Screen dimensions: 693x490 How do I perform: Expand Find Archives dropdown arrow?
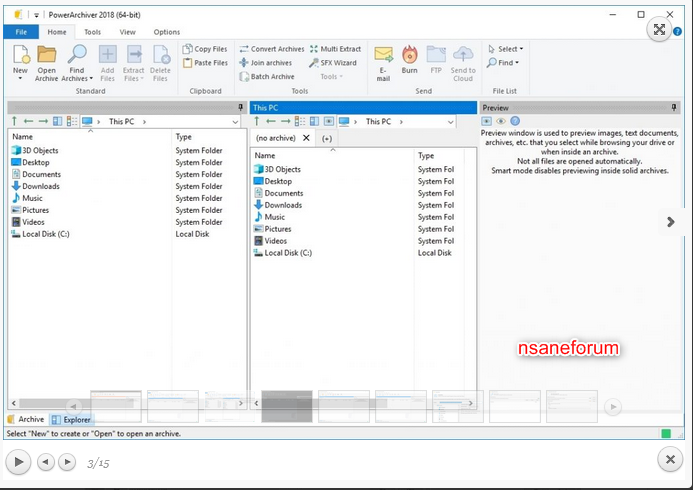click(91, 79)
